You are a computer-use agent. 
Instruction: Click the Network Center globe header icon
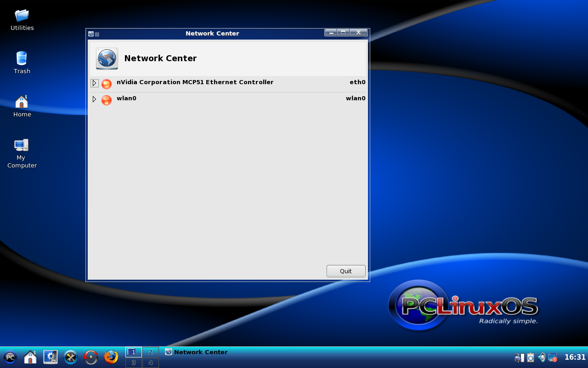coord(107,58)
